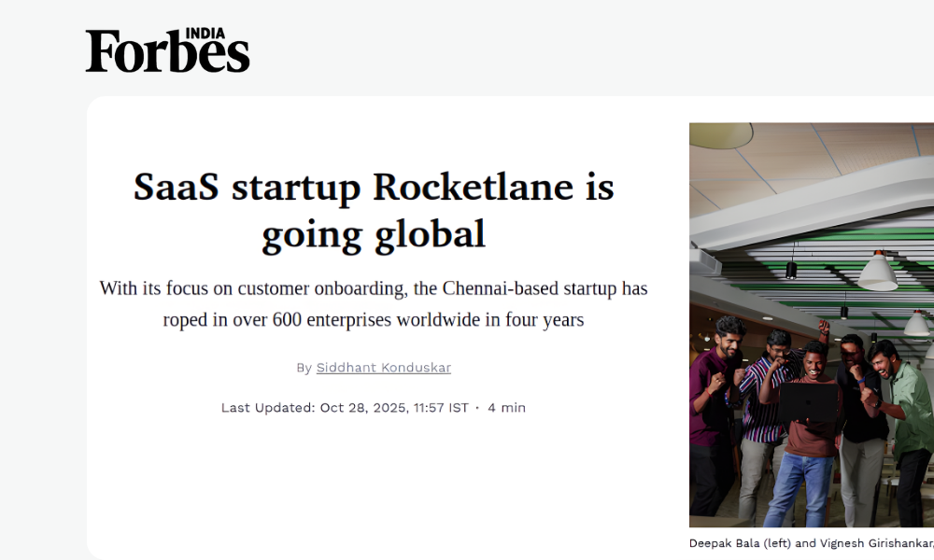
Task: Click the '4 min' read time label
Action: click(507, 408)
